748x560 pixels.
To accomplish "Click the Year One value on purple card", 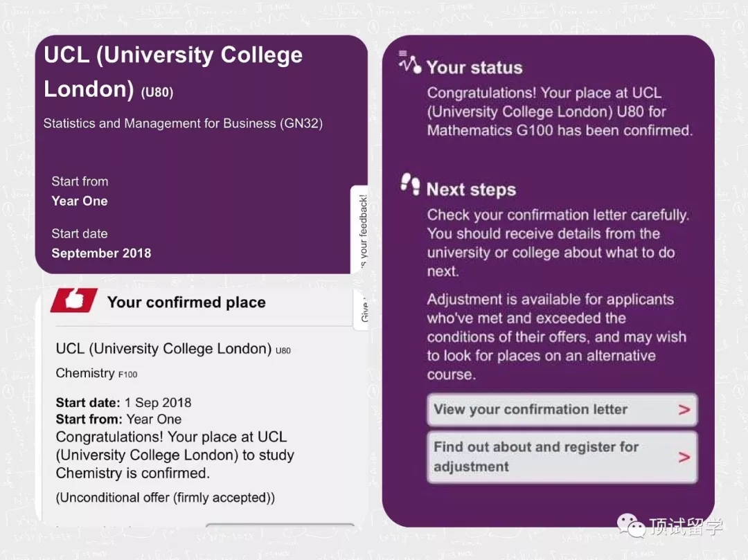I will [80, 201].
